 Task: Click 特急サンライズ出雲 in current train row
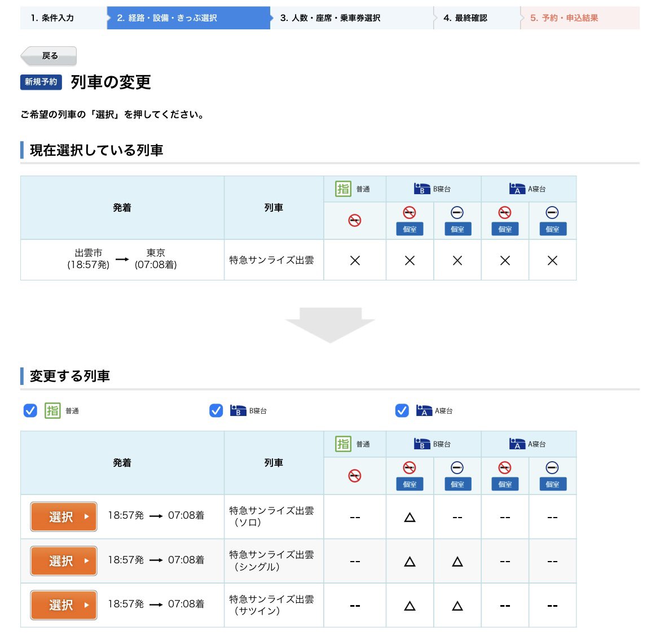coord(271,260)
